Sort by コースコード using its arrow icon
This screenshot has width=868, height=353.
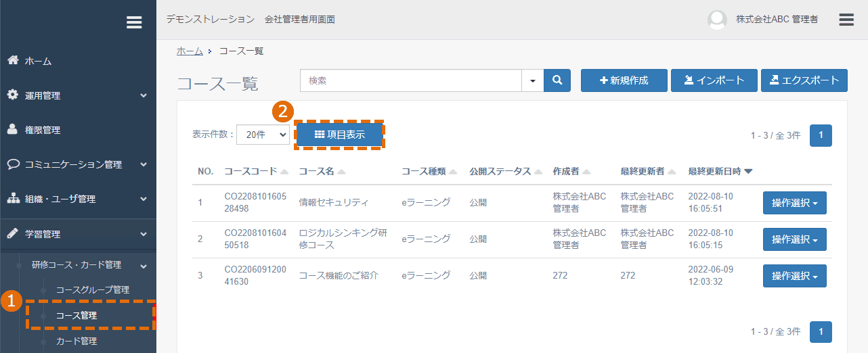click(285, 172)
